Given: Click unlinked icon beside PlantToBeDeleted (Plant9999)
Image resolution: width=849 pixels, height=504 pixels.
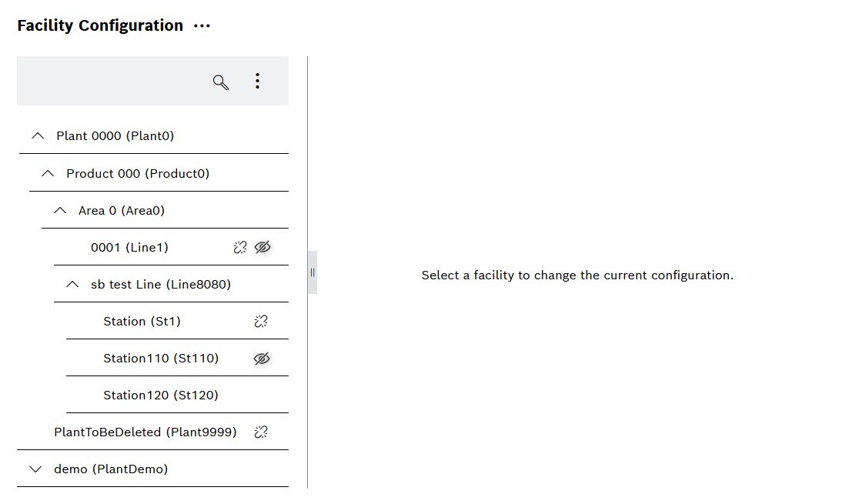Looking at the screenshot, I should (261, 432).
